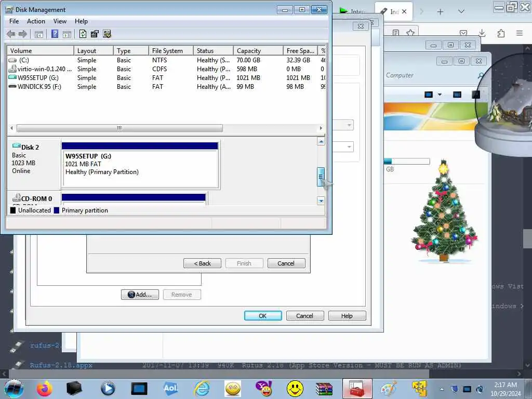
Task: Select the W95SETUP (G:) partition block on Disk 2
Action: pyautogui.click(x=140, y=165)
